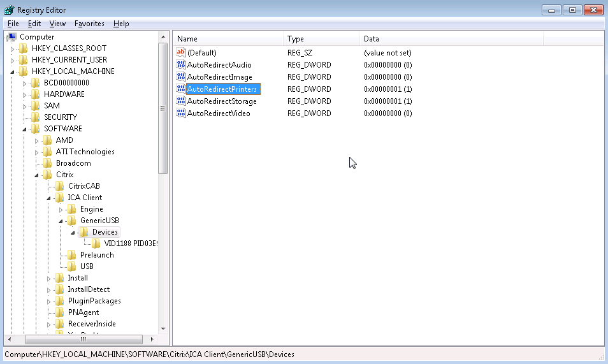The width and height of the screenshot is (608, 364).
Task: Click the ATI Technologies folder icon
Action: tap(48, 152)
